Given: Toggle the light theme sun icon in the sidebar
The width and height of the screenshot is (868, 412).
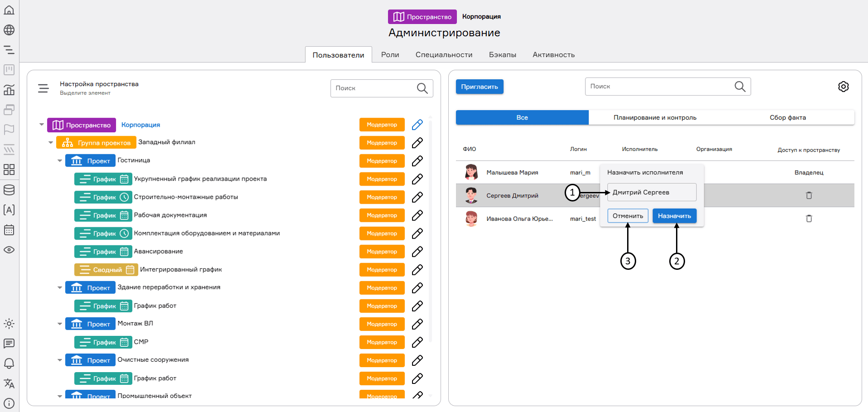Looking at the screenshot, I should (9, 324).
